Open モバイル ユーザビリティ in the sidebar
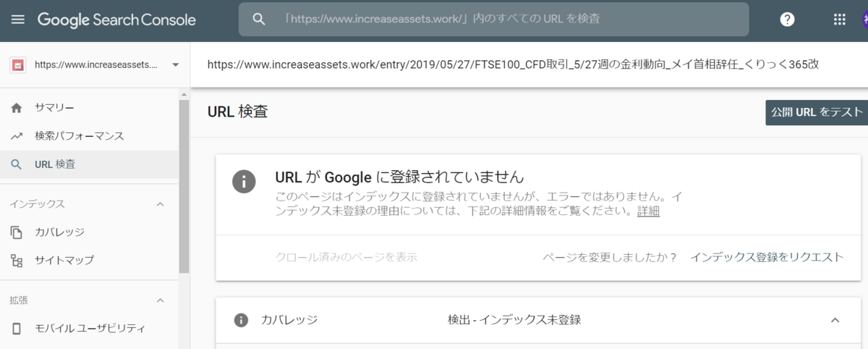Screen dimensions: 868x349 pyautogui.click(x=90, y=328)
